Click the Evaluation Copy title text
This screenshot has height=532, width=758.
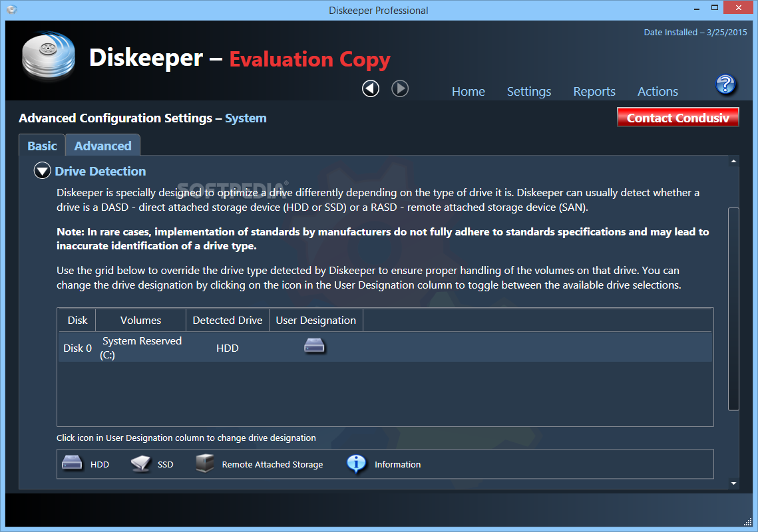tap(309, 59)
